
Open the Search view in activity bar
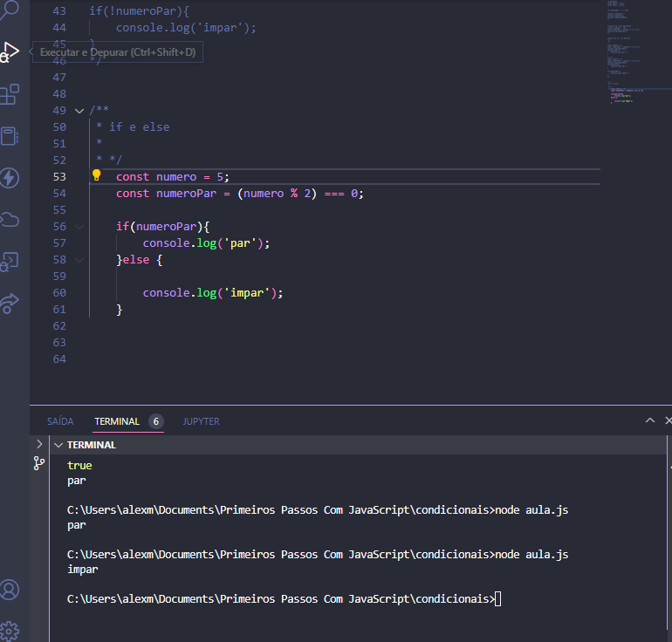click(10, 10)
